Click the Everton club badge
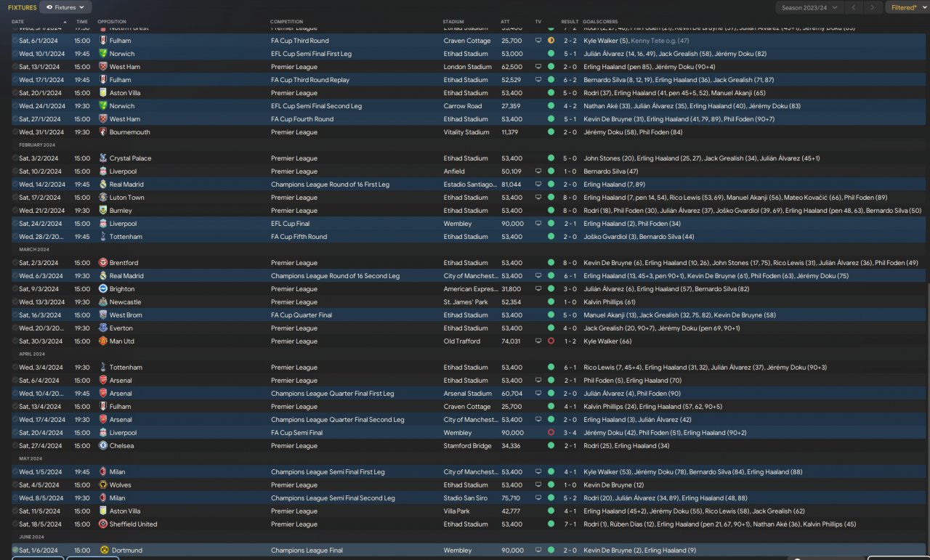Image resolution: width=930 pixels, height=560 pixels. pyautogui.click(x=102, y=328)
